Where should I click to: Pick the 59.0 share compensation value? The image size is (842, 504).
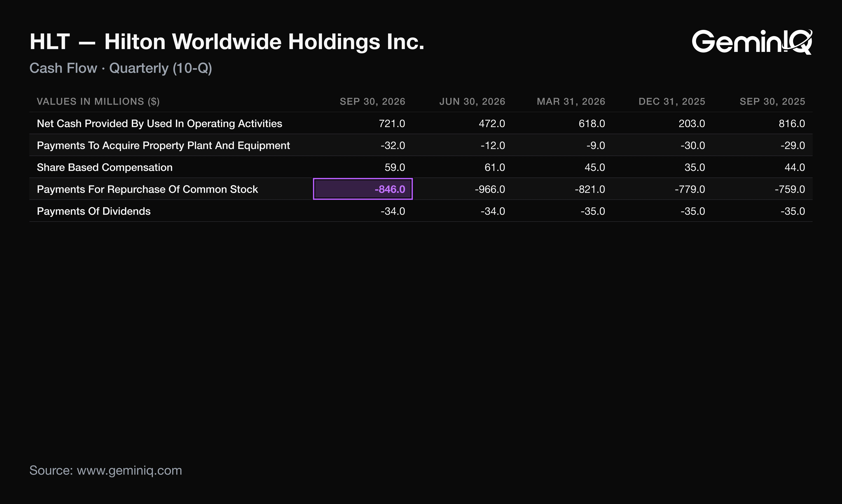[395, 167]
